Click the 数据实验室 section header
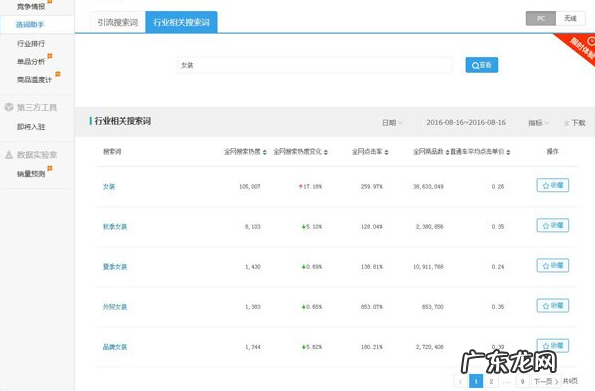The height and width of the screenshot is (391, 595). (37, 155)
